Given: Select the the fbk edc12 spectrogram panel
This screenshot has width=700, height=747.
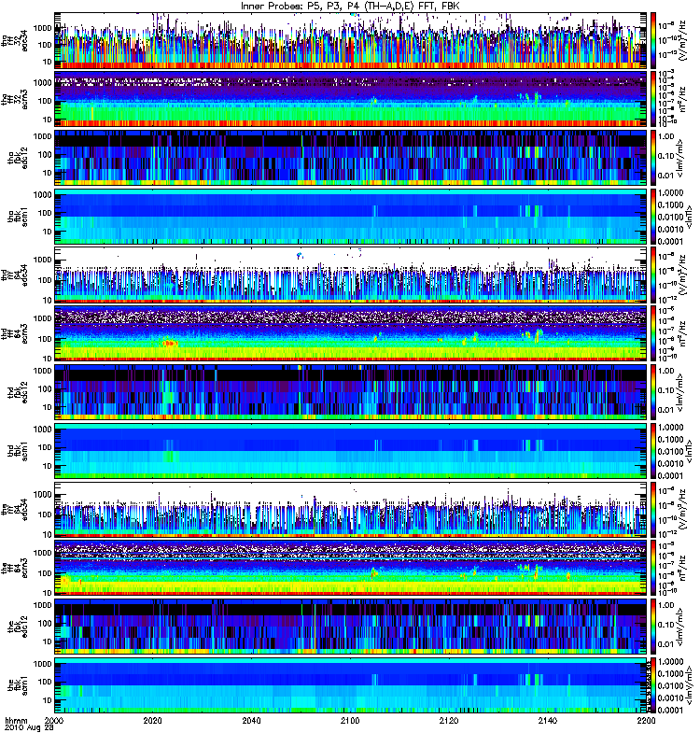Looking at the screenshot, I should pyautogui.click(x=351, y=627).
